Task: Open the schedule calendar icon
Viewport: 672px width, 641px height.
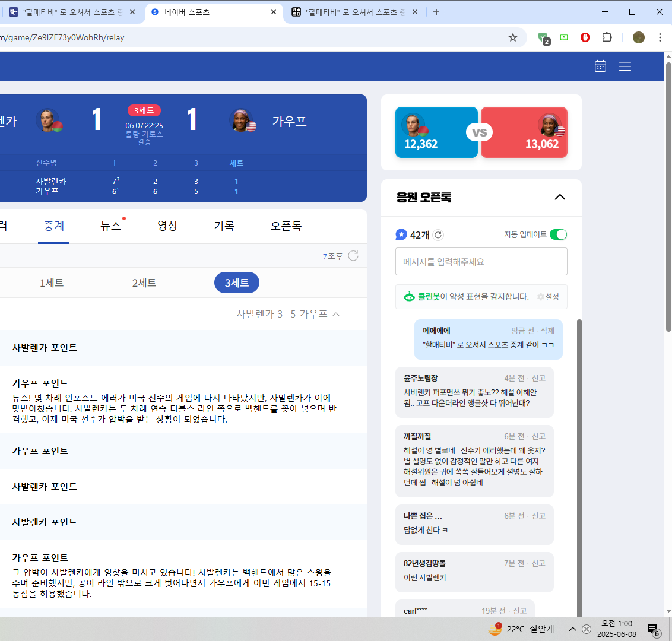Action: pyautogui.click(x=600, y=66)
